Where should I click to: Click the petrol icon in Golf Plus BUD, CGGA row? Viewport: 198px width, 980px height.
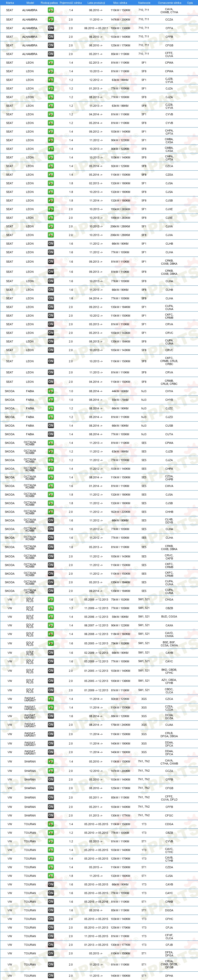point(51,617)
